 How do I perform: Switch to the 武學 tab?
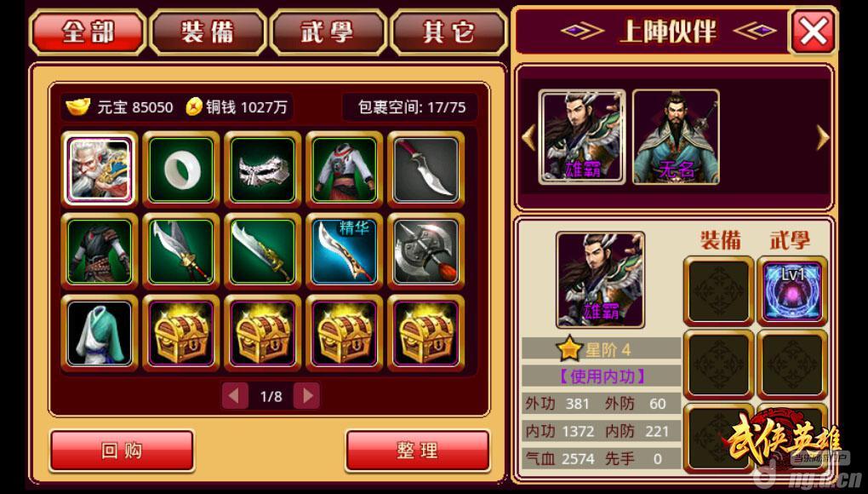328,32
